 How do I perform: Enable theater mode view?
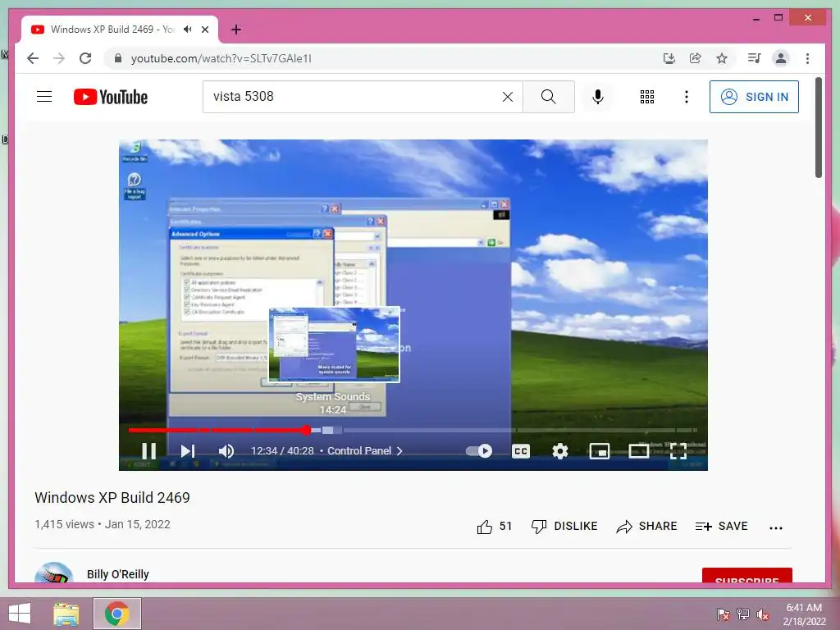[638, 451]
